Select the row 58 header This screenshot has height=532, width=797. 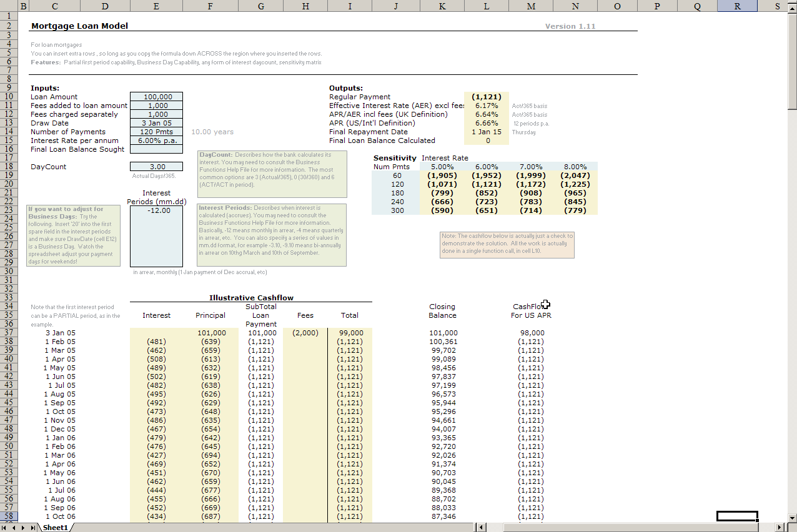point(9,516)
